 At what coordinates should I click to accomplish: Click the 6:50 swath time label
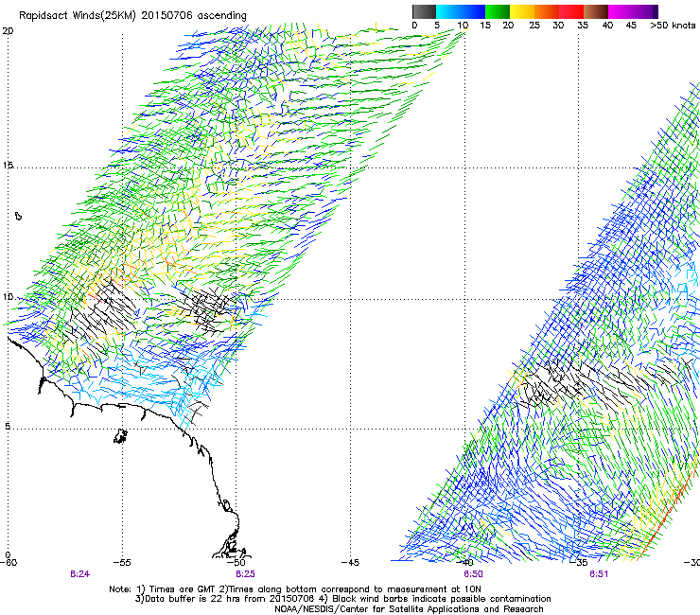tap(473, 574)
